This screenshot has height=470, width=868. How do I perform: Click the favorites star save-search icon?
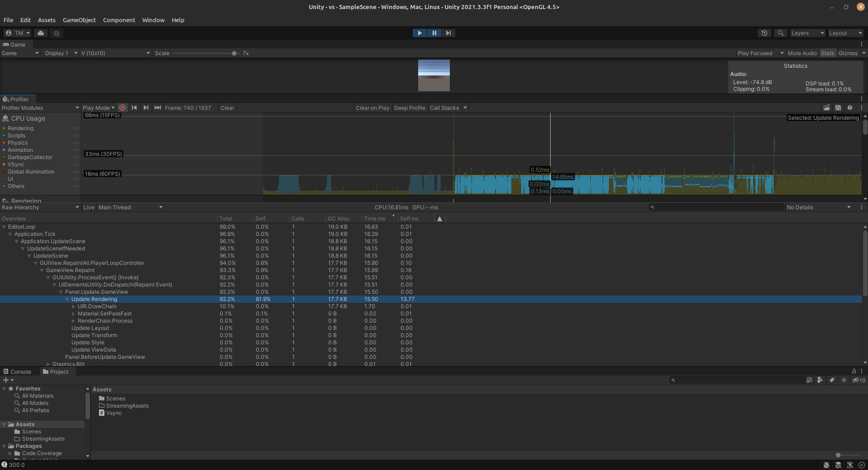coord(844,381)
